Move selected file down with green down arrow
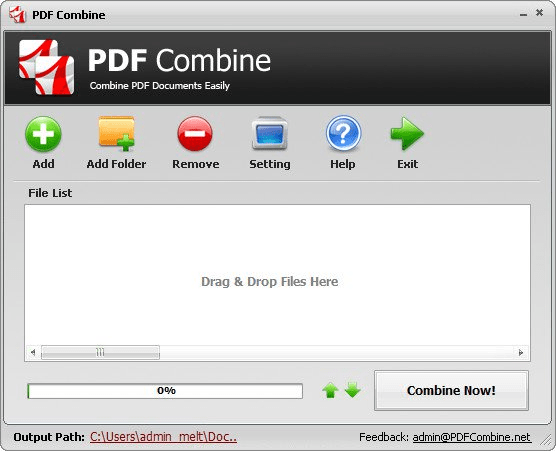The height and width of the screenshot is (451, 556). pos(352,390)
